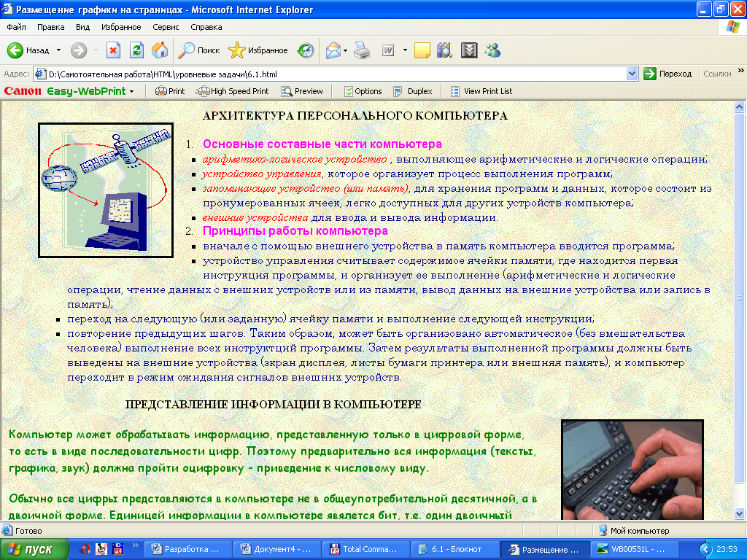Click the Print printer icon in main toolbar
This screenshot has height=560, width=747.
(x=362, y=50)
